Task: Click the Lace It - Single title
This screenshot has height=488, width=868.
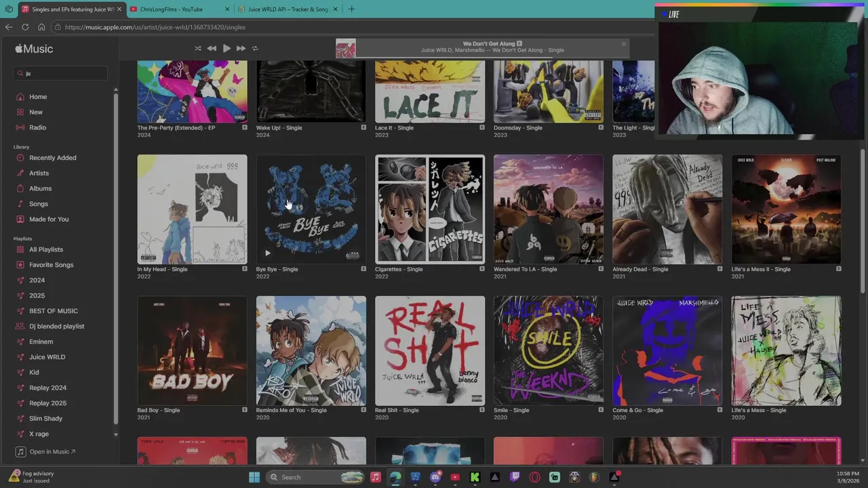Action: pyautogui.click(x=394, y=127)
